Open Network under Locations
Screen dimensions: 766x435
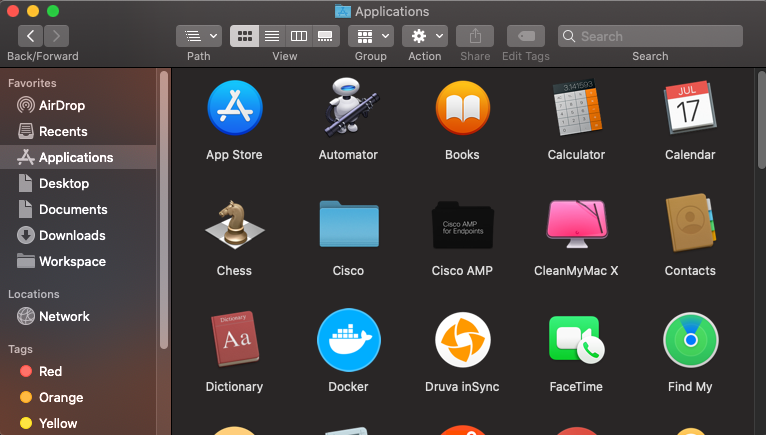[78, 316]
